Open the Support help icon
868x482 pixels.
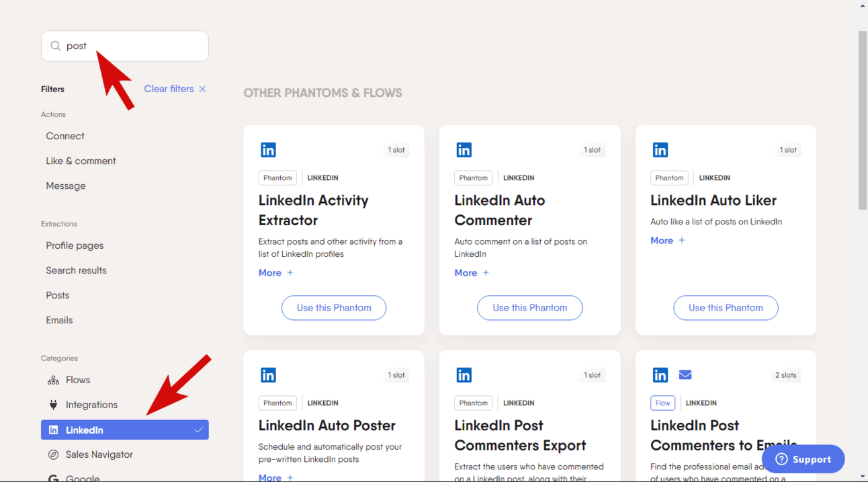pyautogui.click(x=781, y=459)
